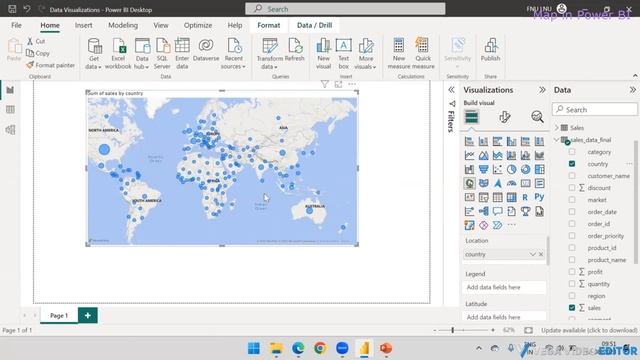
Task: Create a New measure
Action: 399,53
